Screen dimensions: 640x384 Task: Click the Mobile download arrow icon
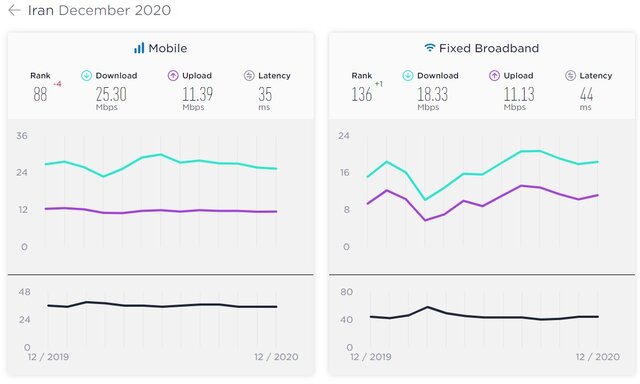pyautogui.click(x=86, y=75)
